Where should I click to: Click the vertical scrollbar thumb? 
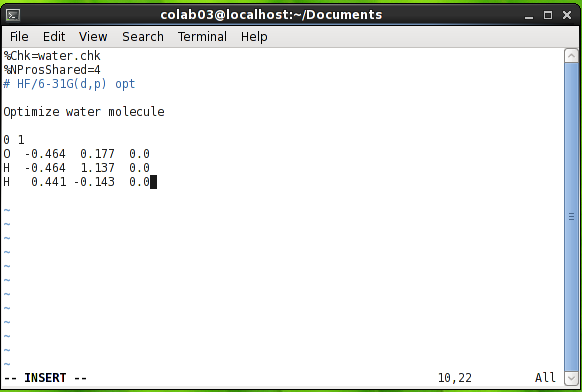pos(571,217)
